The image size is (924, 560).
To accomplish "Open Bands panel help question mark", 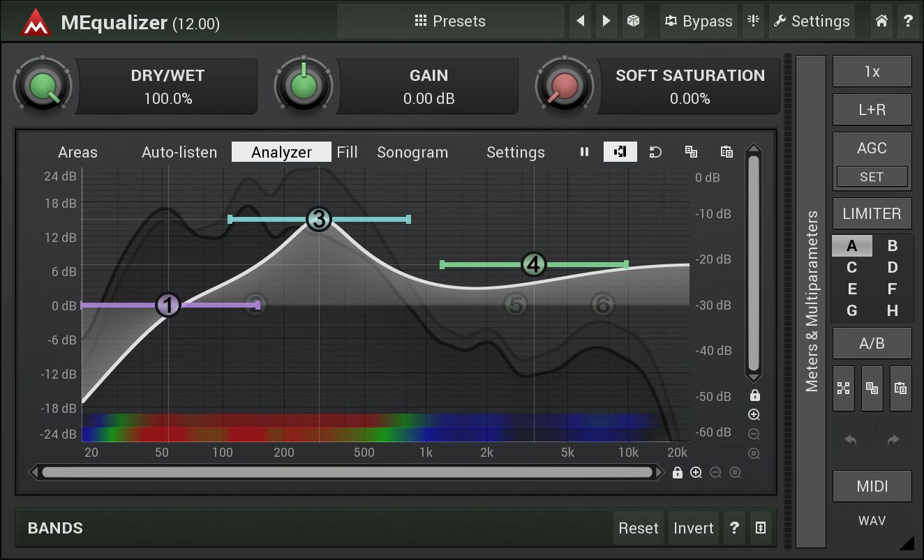I will [x=733, y=528].
